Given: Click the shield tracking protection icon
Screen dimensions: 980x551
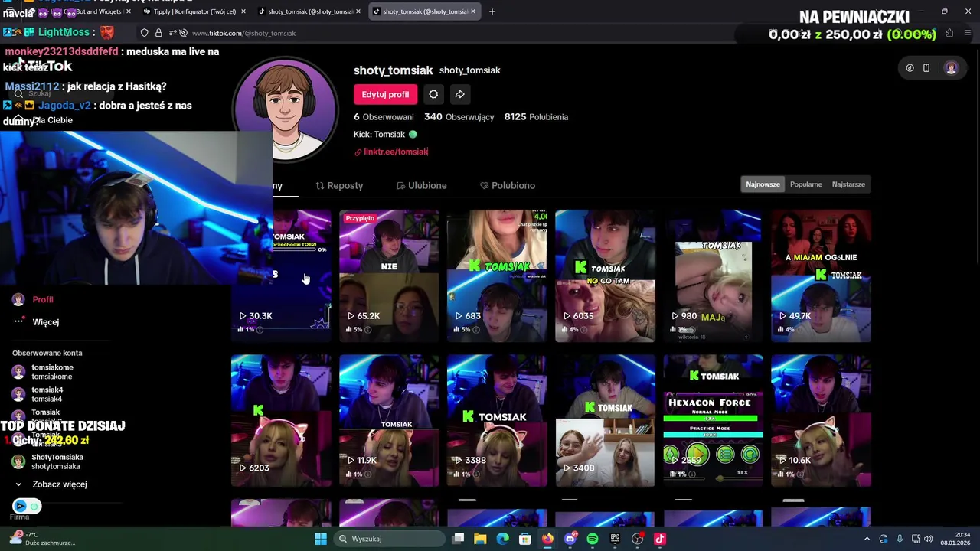Looking at the screenshot, I should point(144,33).
